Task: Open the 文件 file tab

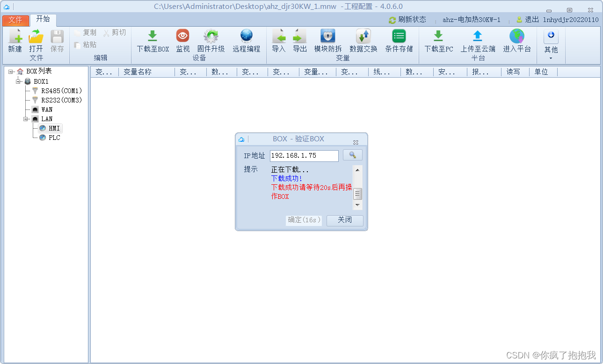Action: tap(15, 20)
